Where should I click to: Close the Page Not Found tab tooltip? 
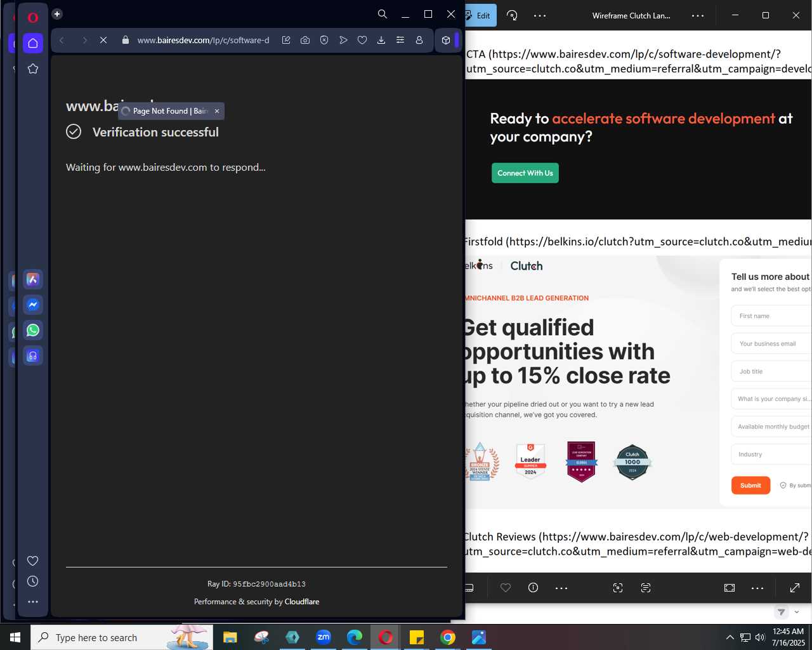point(217,111)
